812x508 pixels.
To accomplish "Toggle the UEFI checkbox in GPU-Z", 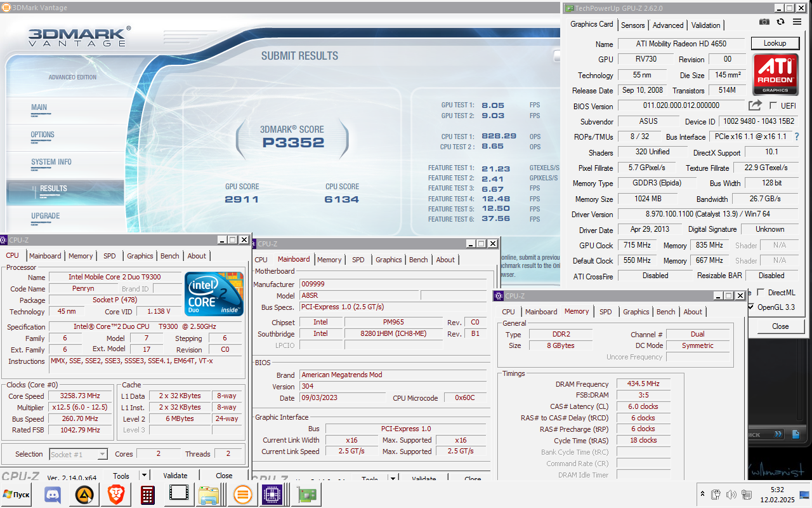I will click(x=773, y=105).
